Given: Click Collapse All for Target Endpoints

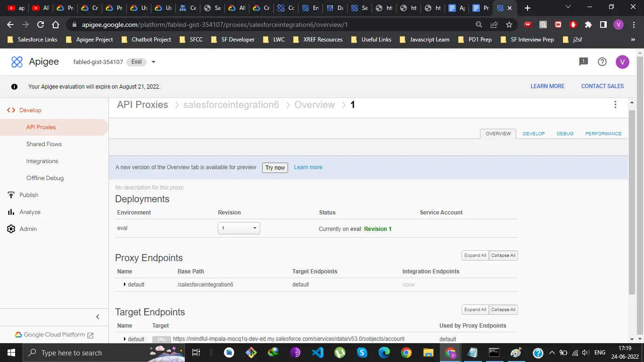Looking at the screenshot, I should (x=504, y=310).
